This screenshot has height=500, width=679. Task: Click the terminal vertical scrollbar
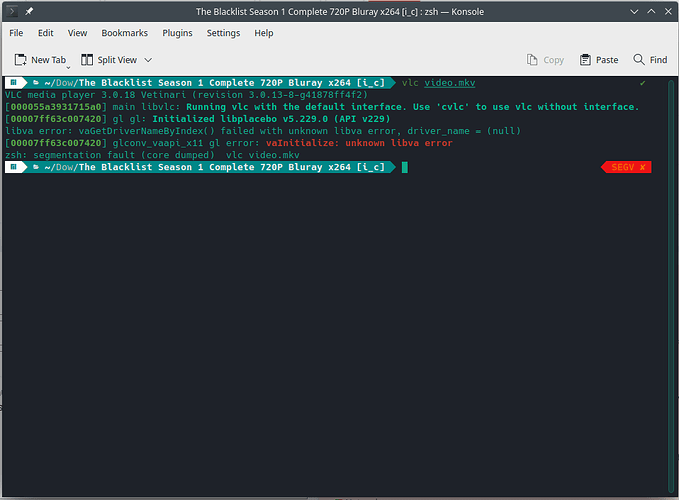pos(671,286)
